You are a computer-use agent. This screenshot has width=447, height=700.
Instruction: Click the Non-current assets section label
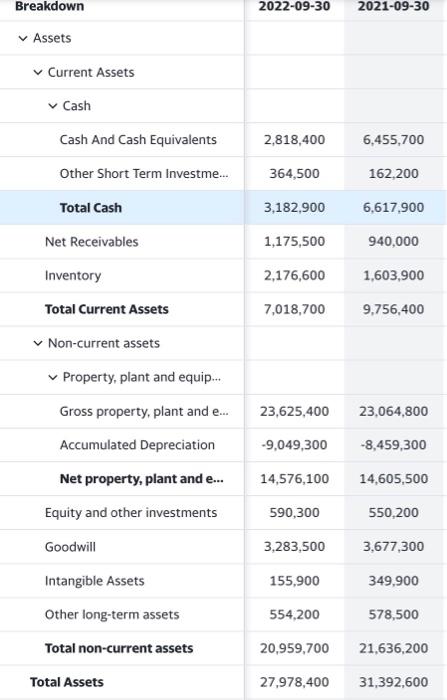(x=104, y=343)
